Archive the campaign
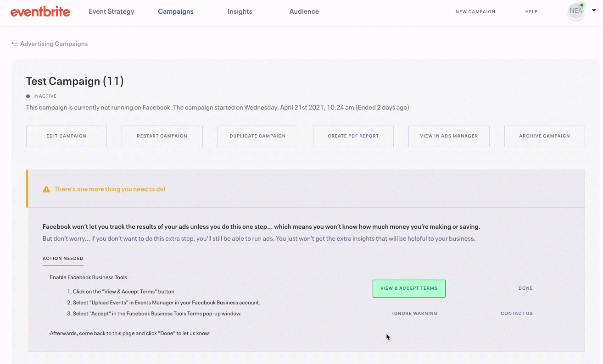The image size is (603, 364). [x=545, y=136]
